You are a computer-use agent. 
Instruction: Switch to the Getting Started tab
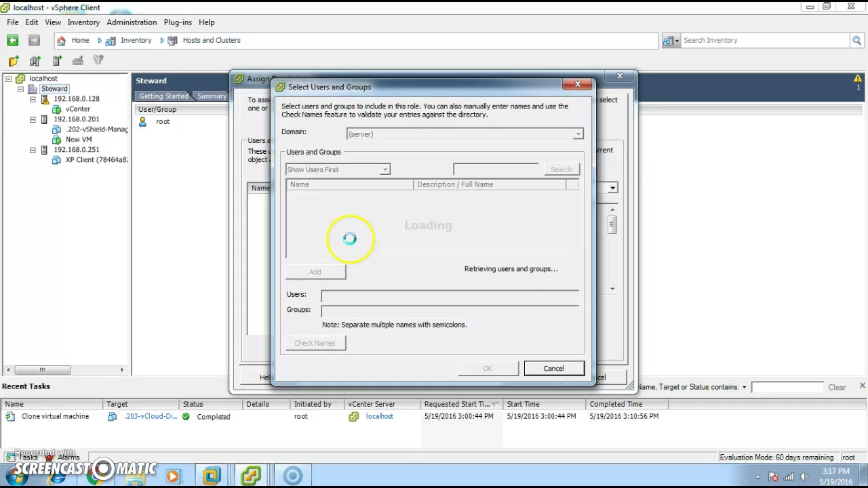pos(163,96)
